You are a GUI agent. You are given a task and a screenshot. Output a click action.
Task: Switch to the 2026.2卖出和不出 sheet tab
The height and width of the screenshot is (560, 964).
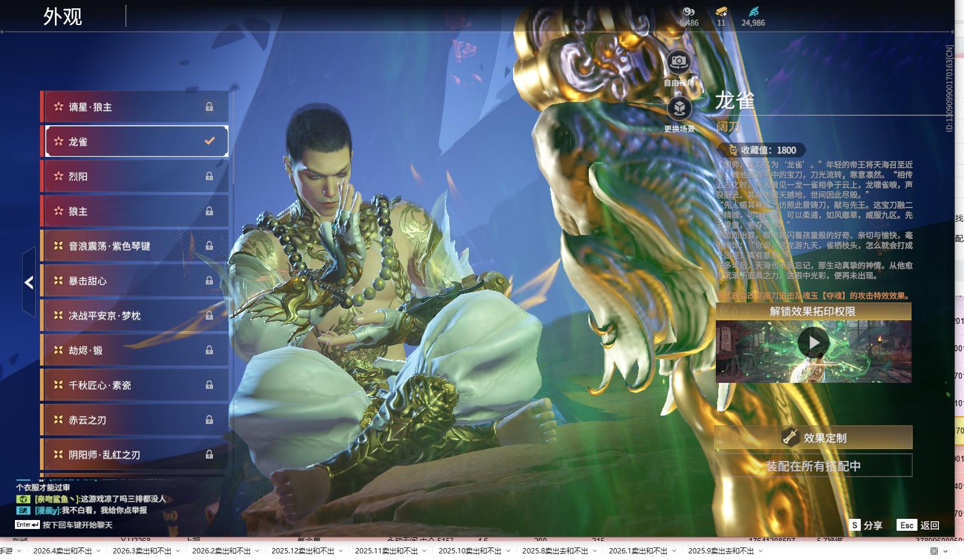[x=221, y=551]
